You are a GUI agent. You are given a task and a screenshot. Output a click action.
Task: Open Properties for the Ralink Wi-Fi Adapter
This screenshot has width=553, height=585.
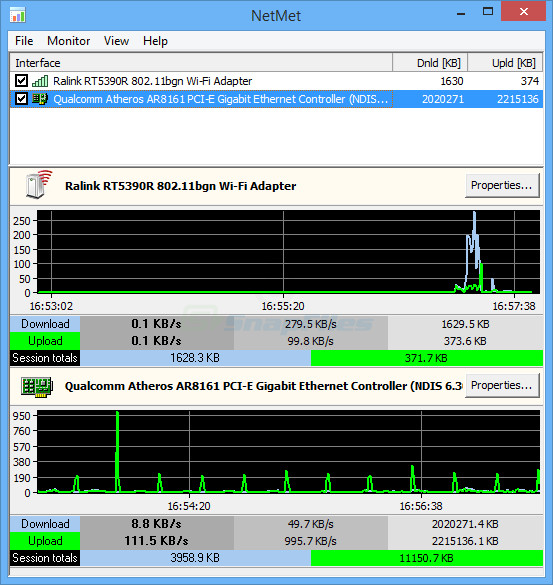(x=502, y=185)
